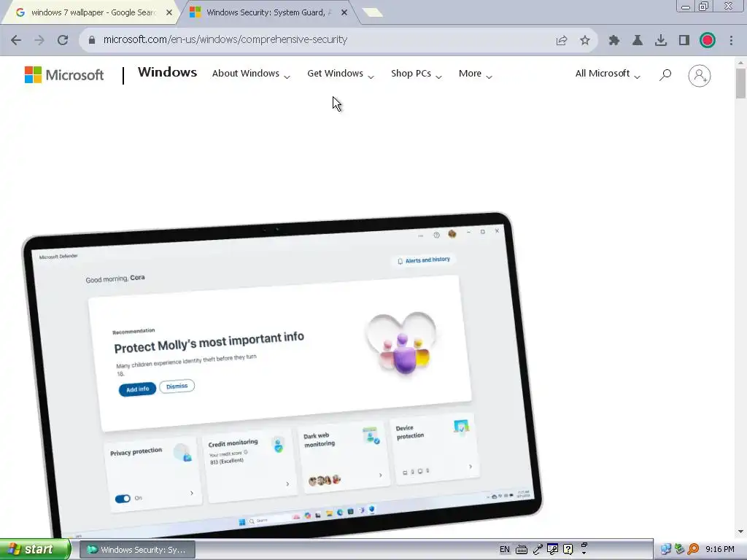Bookmark this page with the star
This screenshot has width=747, height=560.
[x=585, y=41]
